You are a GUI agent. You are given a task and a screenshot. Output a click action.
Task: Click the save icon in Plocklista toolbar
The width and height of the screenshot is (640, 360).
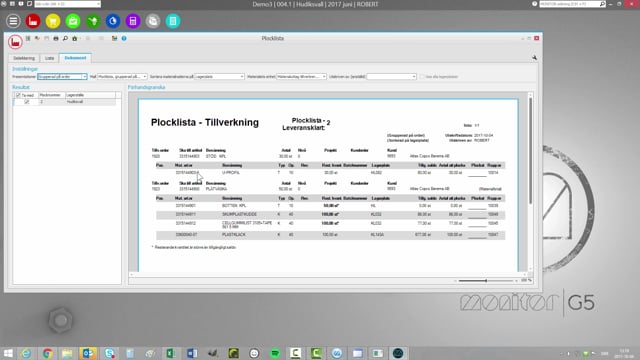coord(47,38)
